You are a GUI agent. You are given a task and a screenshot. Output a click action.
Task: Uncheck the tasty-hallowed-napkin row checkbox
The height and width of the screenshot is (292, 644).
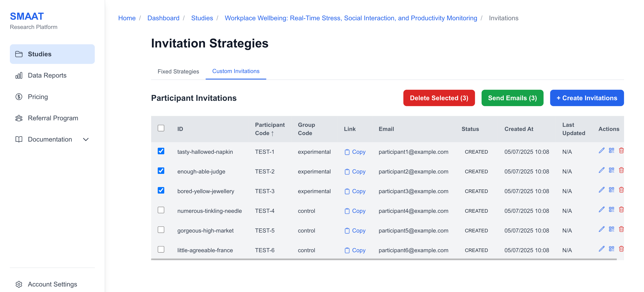click(161, 151)
